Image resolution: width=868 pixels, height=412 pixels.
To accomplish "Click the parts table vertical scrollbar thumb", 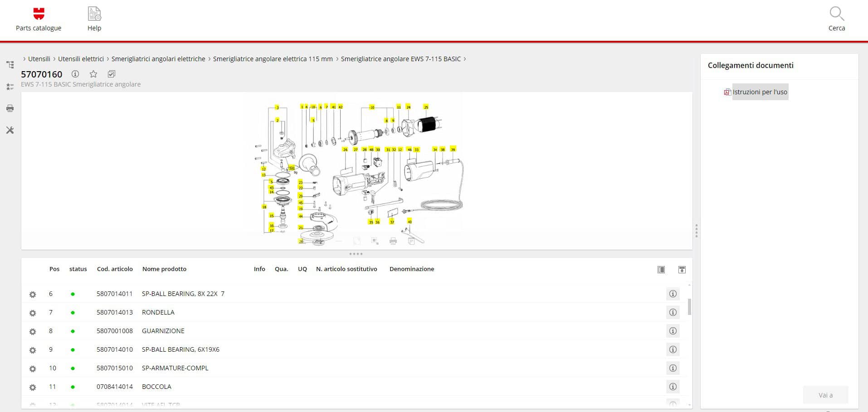I will 689,307.
